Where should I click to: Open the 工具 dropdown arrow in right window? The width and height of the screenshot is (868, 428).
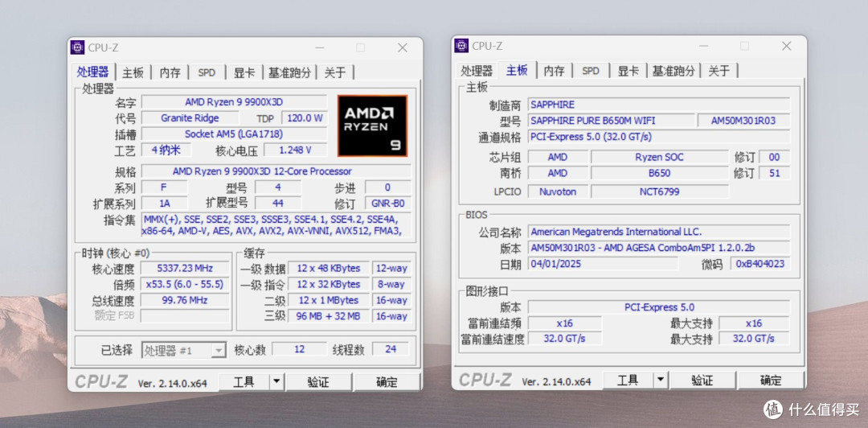[661, 380]
